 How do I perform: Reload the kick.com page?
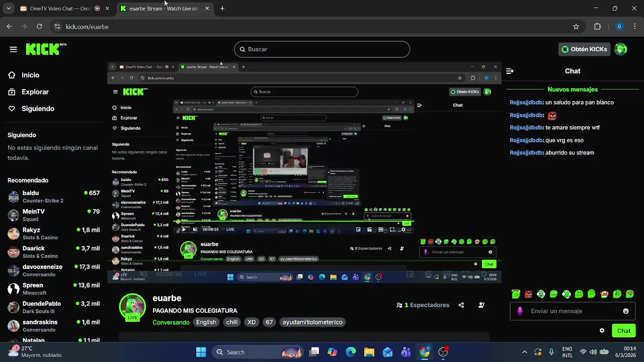click(x=39, y=27)
